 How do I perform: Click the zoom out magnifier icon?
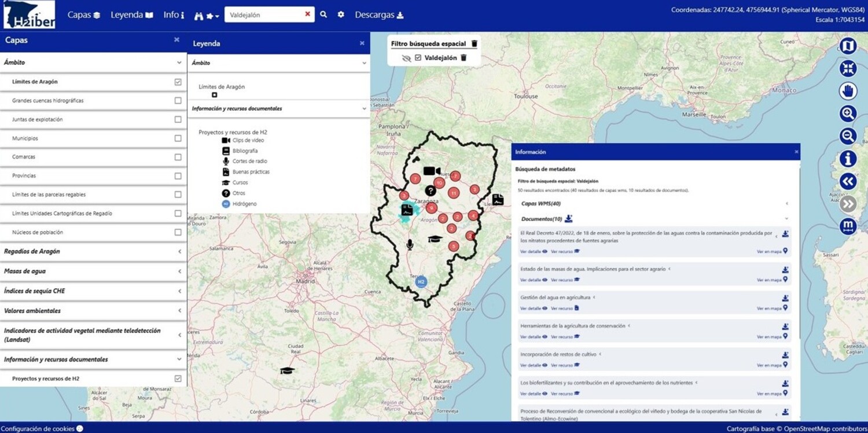pos(848,136)
